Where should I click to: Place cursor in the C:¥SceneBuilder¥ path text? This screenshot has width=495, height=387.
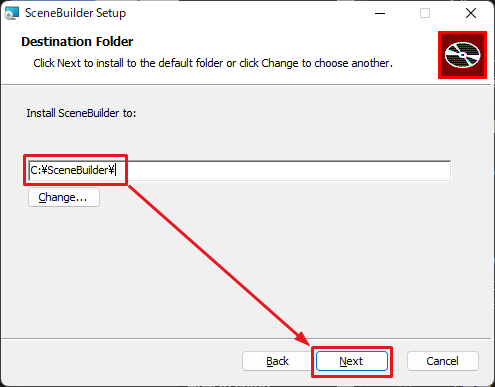pyautogui.click(x=72, y=170)
